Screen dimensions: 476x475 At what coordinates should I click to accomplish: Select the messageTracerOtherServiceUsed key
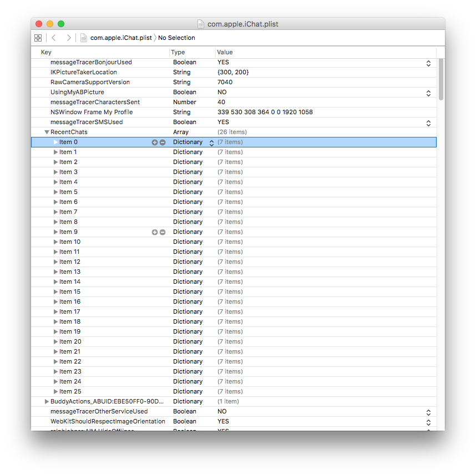click(99, 412)
